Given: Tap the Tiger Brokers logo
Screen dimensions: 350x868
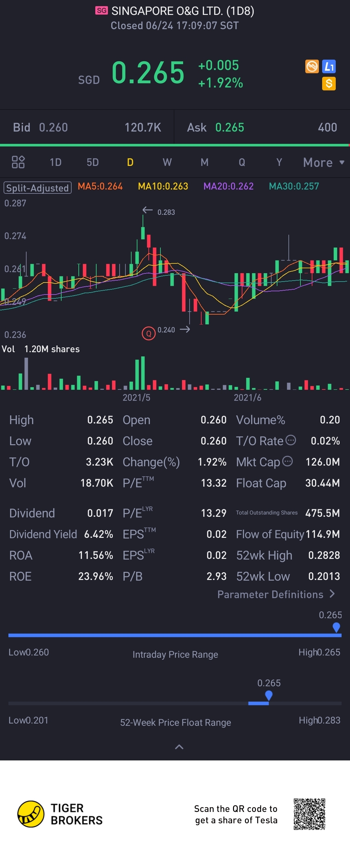Looking at the screenshot, I should [31, 814].
